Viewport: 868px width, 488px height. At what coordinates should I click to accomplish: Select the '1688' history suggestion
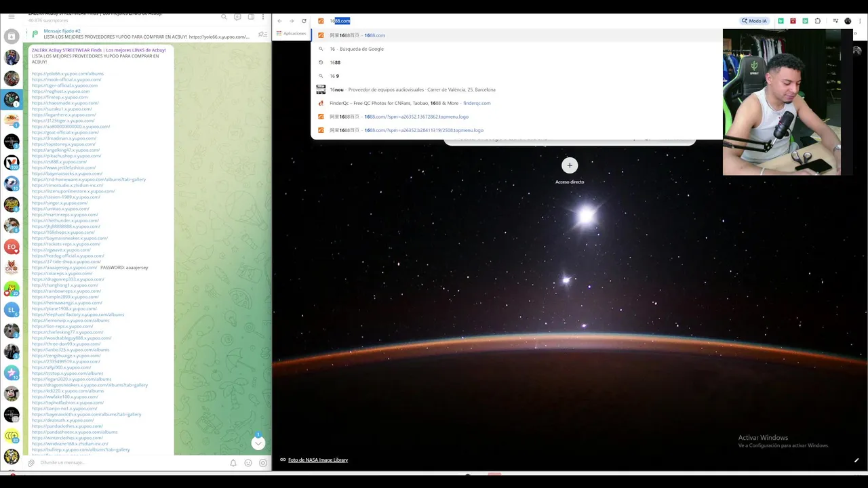[517, 62]
